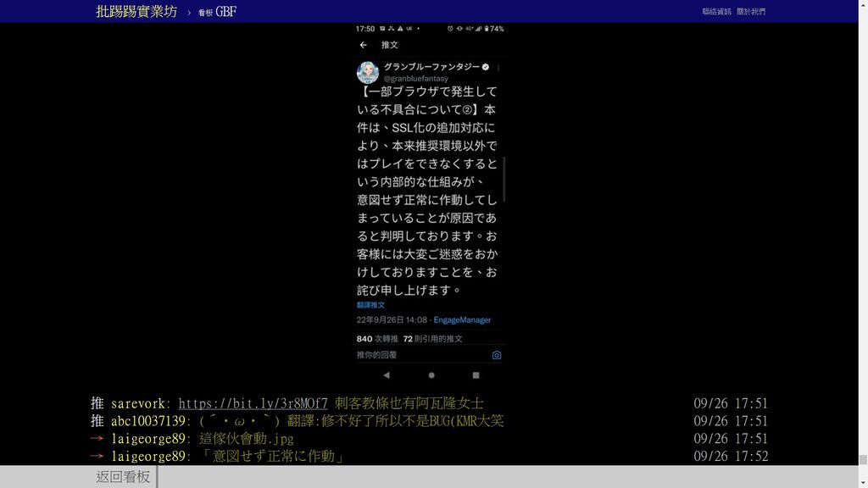Click the グランブルーファンタジー profile avatar
Screen dimensions: 868x488
(368, 73)
